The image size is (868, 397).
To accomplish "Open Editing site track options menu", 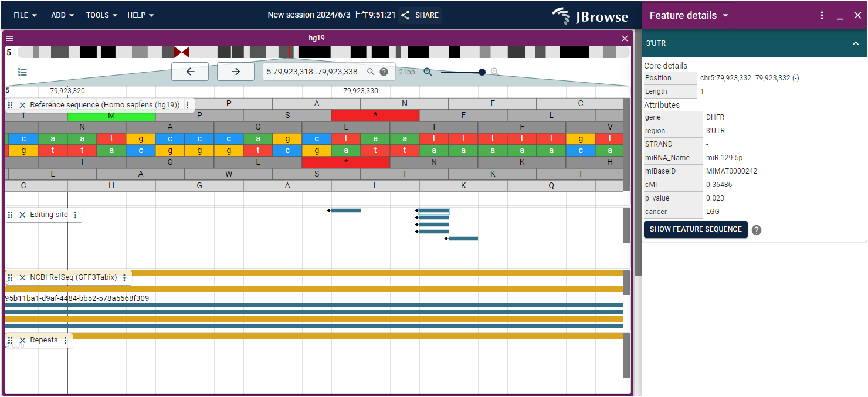I will [x=75, y=215].
